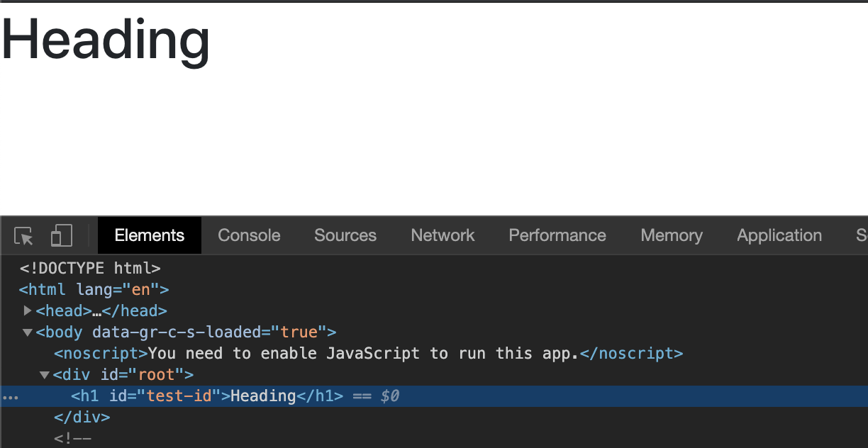Image resolution: width=868 pixels, height=448 pixels.
Task: Toggle the device toolbar icon
Action: pos(62,236)
